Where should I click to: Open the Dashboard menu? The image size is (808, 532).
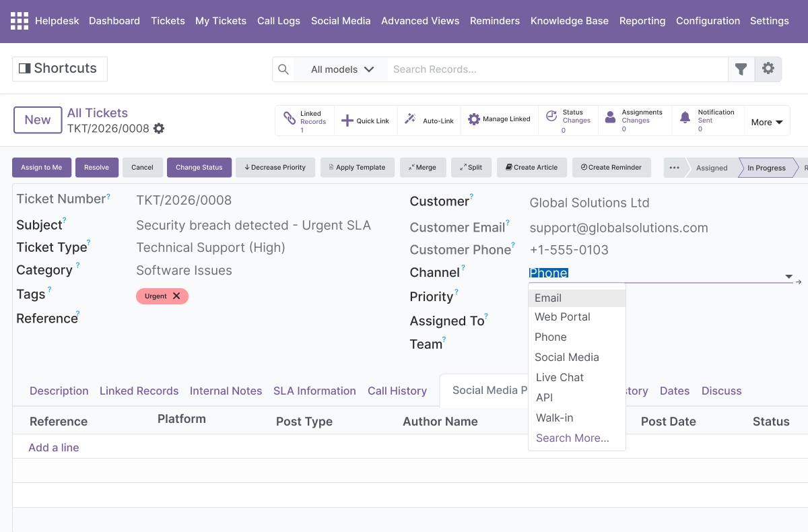pyautogui.click(x=114, y=21)
